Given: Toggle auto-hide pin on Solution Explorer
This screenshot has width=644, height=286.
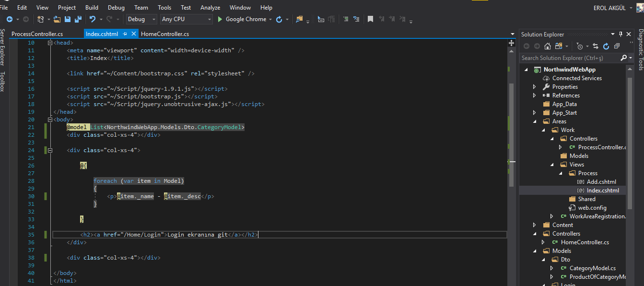Looking at the screenshot, I should pyautogui.click(x=621, y=34).
